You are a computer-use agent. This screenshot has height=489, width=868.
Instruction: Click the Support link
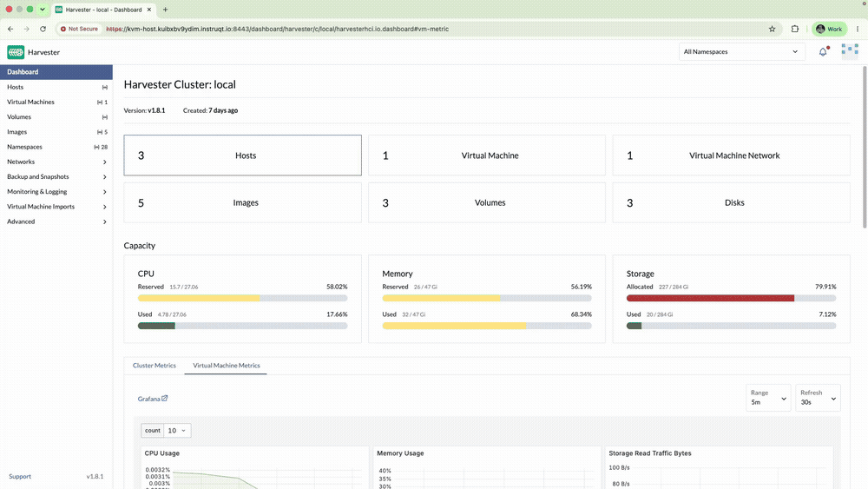click(20, 476)
